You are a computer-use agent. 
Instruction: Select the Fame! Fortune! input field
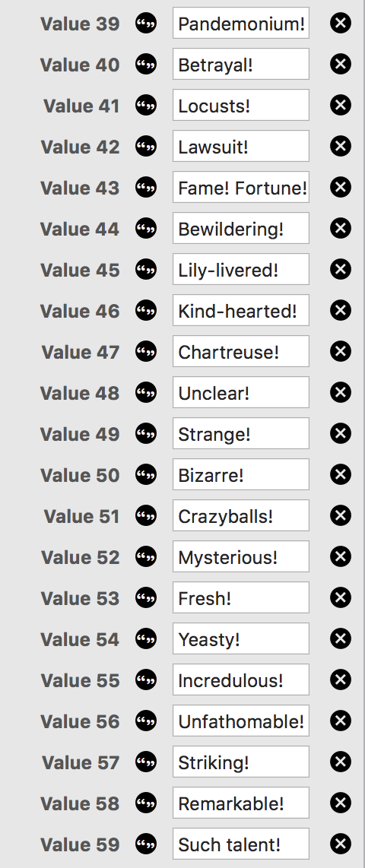(x=241, y=187)
